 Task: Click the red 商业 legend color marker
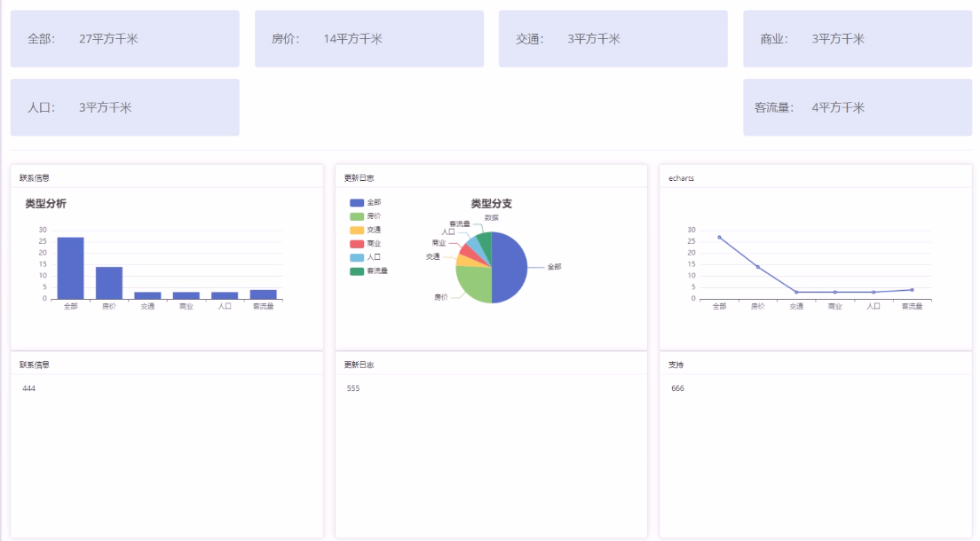tap(357, 244)
